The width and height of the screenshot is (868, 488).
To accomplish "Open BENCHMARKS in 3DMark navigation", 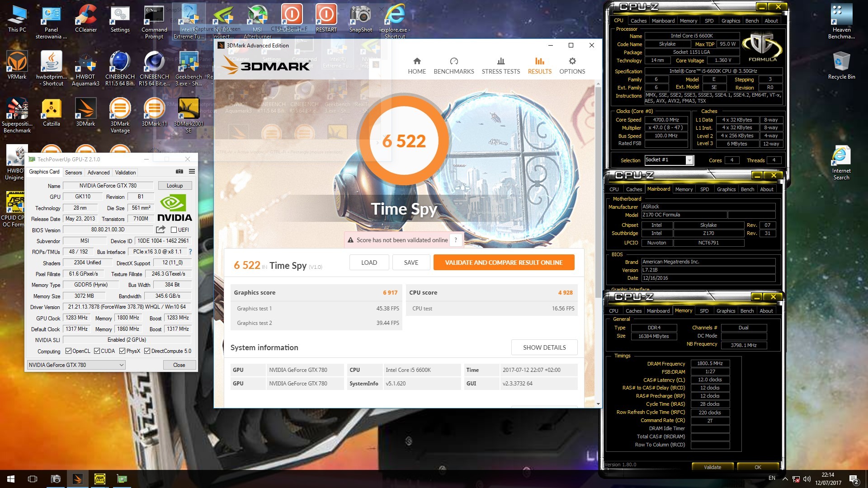I will [x=454, y=66].
